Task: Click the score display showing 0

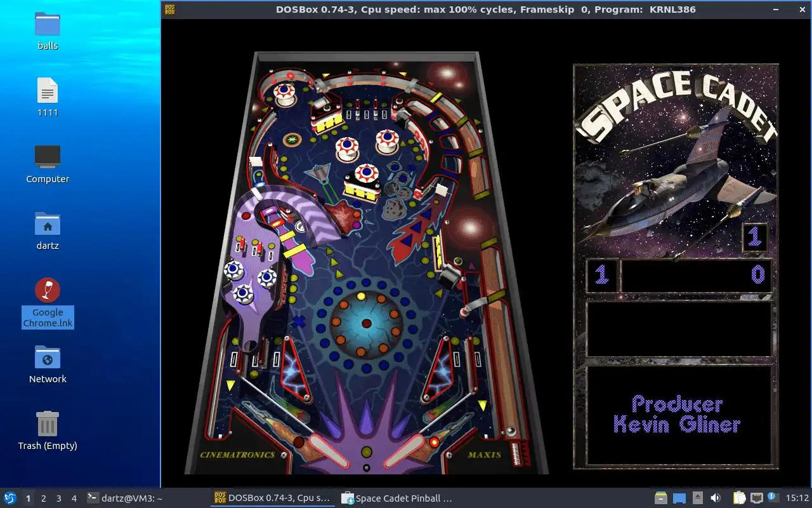Action: click(696, 275)
